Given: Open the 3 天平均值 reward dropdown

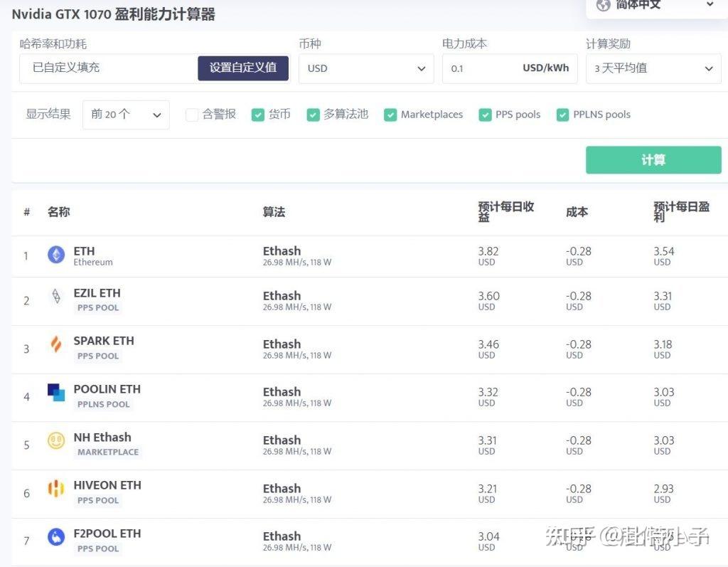Looking at the screenshot, I should point(653,68).
